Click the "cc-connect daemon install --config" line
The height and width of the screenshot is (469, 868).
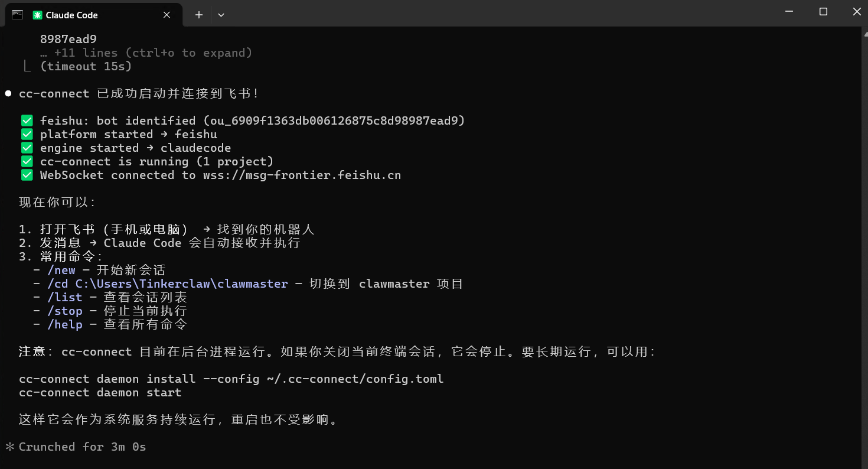231,379
